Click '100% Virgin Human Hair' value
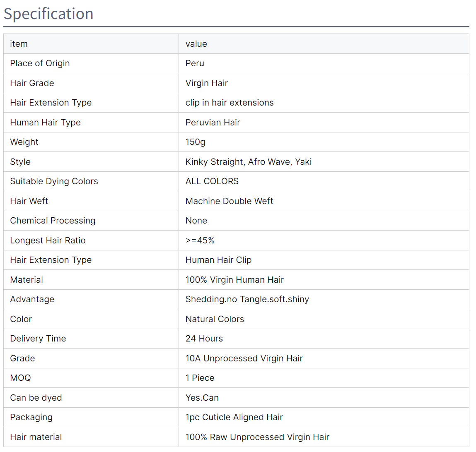This screenshot has height=452, width=476. (x=234, y=280)
